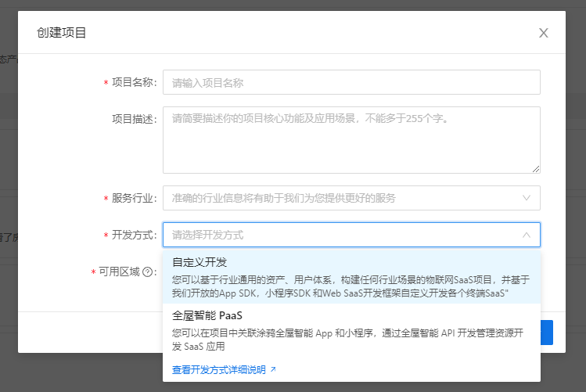Click the 项目描述 label
The height and width of the screenshot is (392, 586).
[132, 119]
